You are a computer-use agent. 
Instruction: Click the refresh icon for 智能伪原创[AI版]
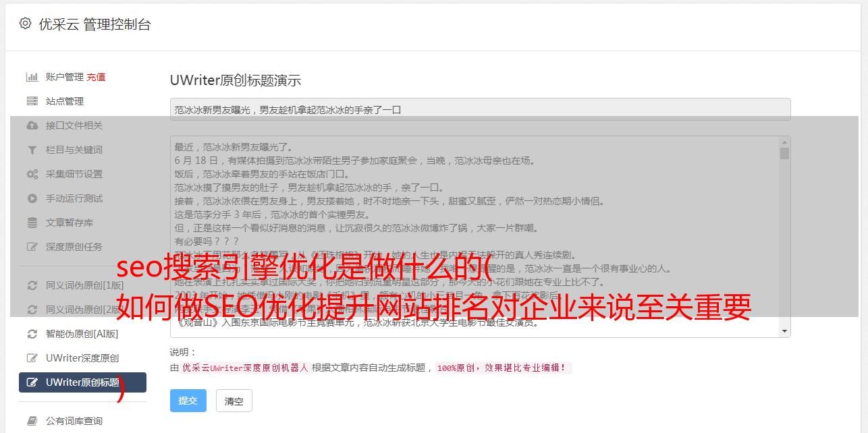pos(32,334)
